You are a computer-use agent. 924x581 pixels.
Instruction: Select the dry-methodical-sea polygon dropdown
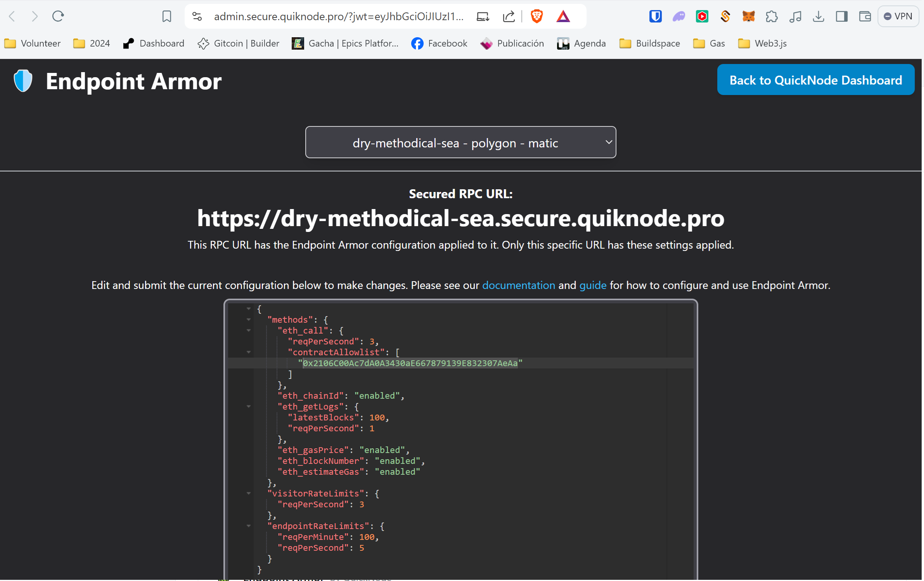coord(461,143)
